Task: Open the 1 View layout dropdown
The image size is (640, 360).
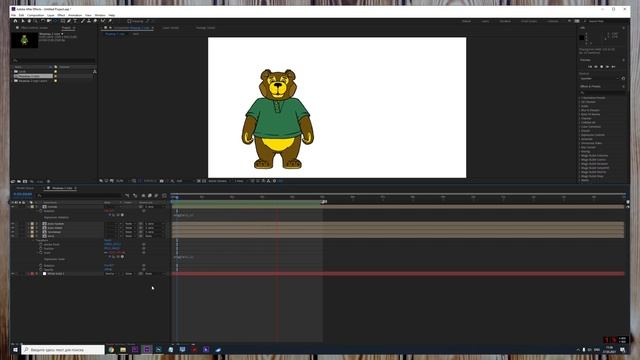Action: (240, 181)
